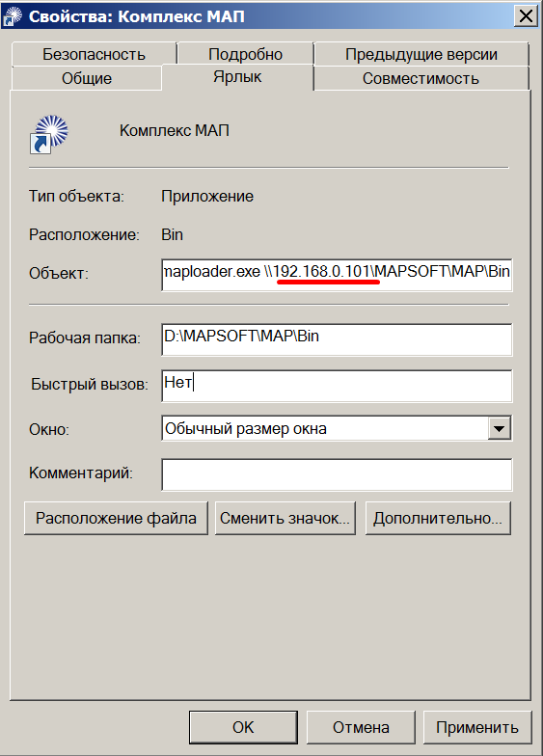
Task: Open the Предыдущие версии tab
Action: 421,54
